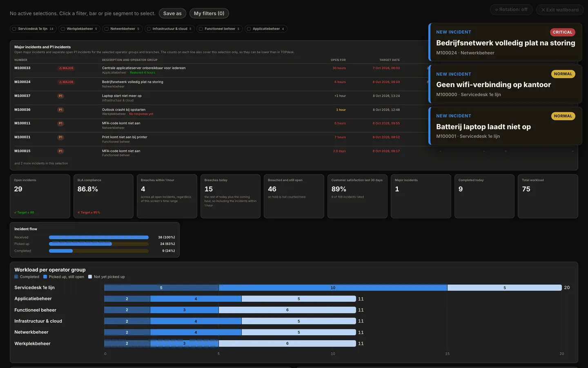Click the P1 badge on incident M100037
Image resolution: width=588 pixels, height=368 pixels.
pyautogui.click(x=60, y=96)
